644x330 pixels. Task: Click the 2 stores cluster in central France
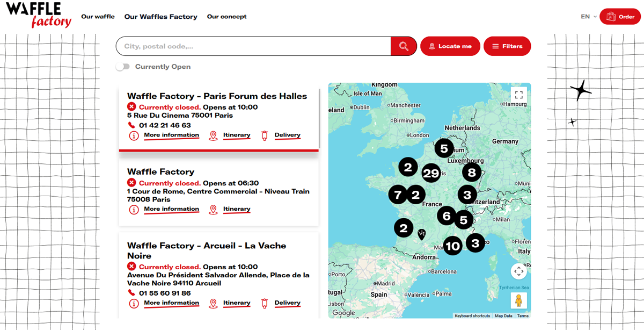click(x=415, y=195)
